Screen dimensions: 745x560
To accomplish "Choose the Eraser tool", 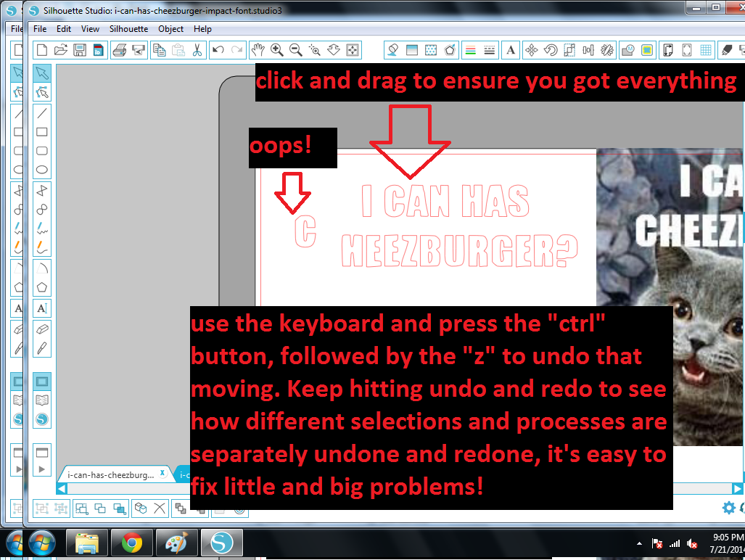I will coord(42,329).
